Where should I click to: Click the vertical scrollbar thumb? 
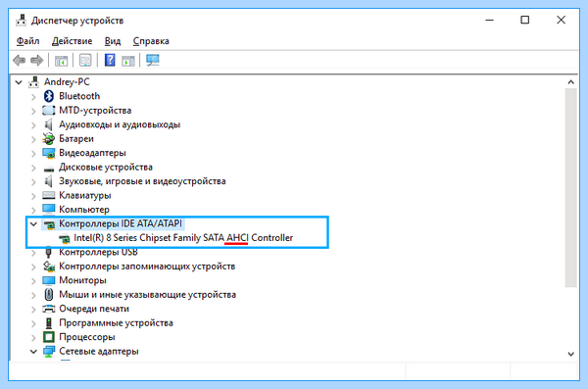coord(570,187)
